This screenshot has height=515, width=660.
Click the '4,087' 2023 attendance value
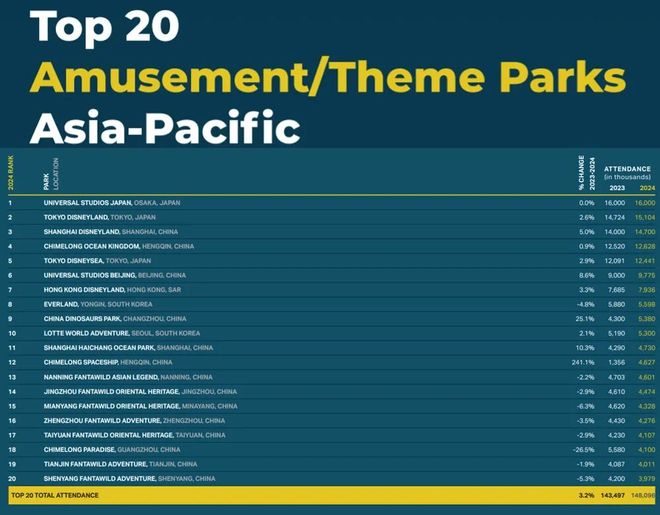(x=617, y=464)
